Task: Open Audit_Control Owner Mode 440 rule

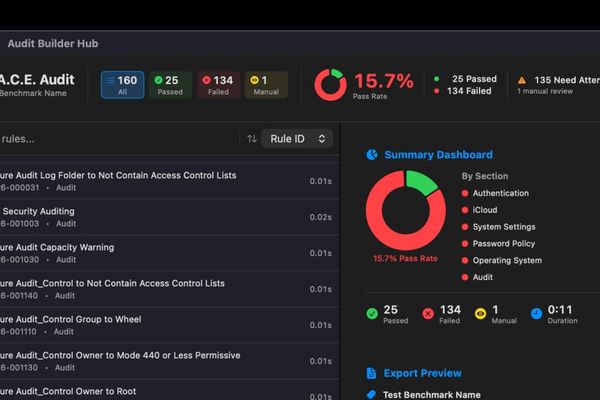Action: click(169, 361)
